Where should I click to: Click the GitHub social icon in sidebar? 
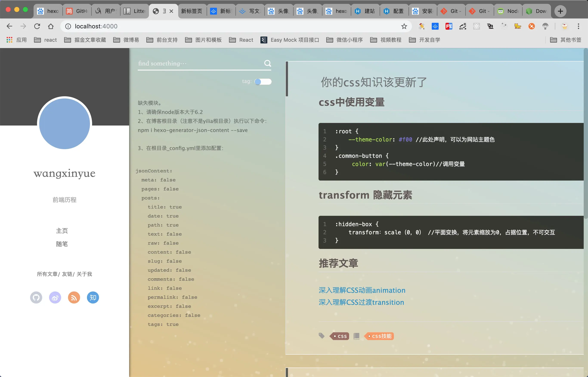(36, 298)
